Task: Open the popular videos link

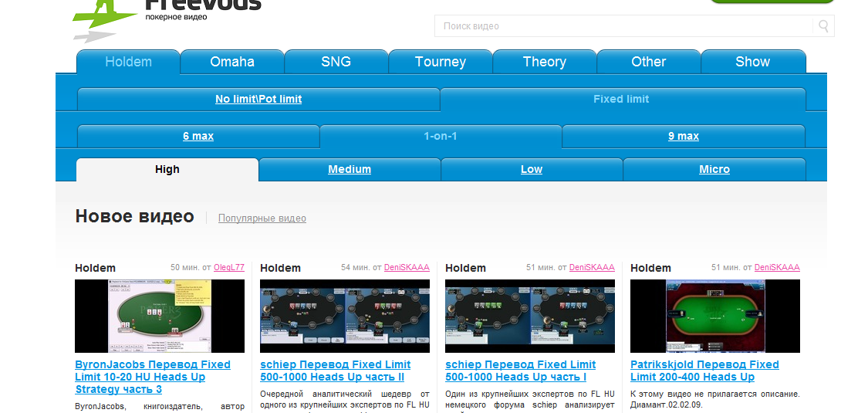Action: [x=262, y=218]
